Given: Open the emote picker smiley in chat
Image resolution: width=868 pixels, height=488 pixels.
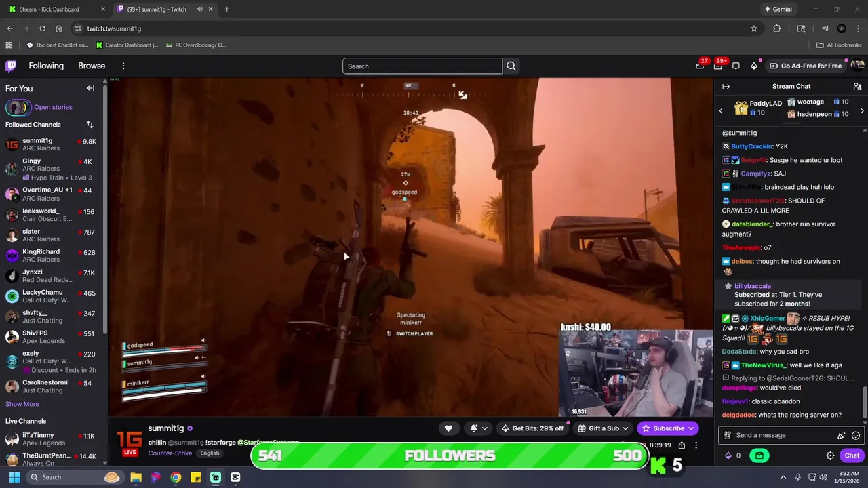Looking at the screenshot, I should (856, 435).
